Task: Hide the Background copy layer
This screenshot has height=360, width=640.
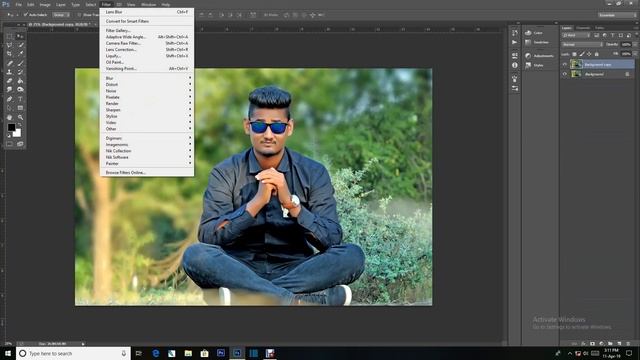Action: tap(564, 64)
